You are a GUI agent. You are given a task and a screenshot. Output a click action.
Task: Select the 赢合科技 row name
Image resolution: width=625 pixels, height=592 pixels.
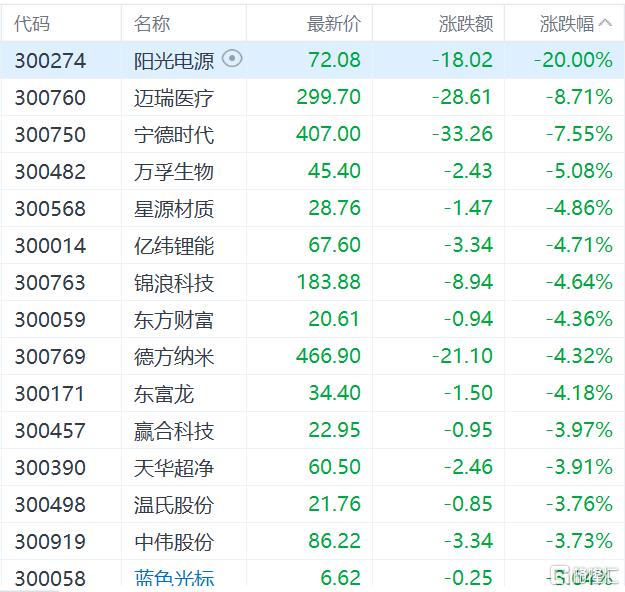click(174, 431)
